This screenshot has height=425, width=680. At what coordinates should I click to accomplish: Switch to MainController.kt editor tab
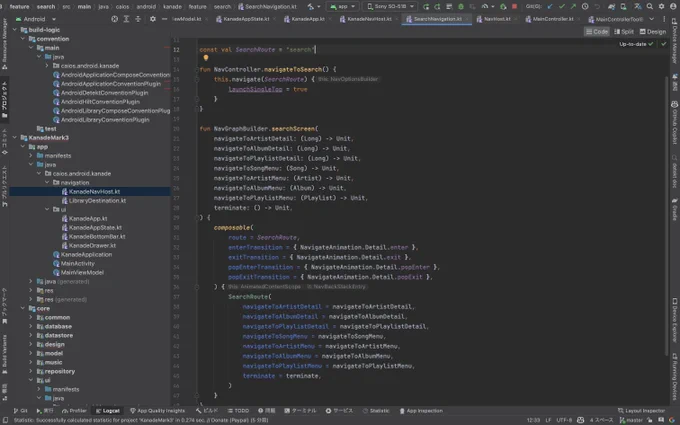point(552,19)
